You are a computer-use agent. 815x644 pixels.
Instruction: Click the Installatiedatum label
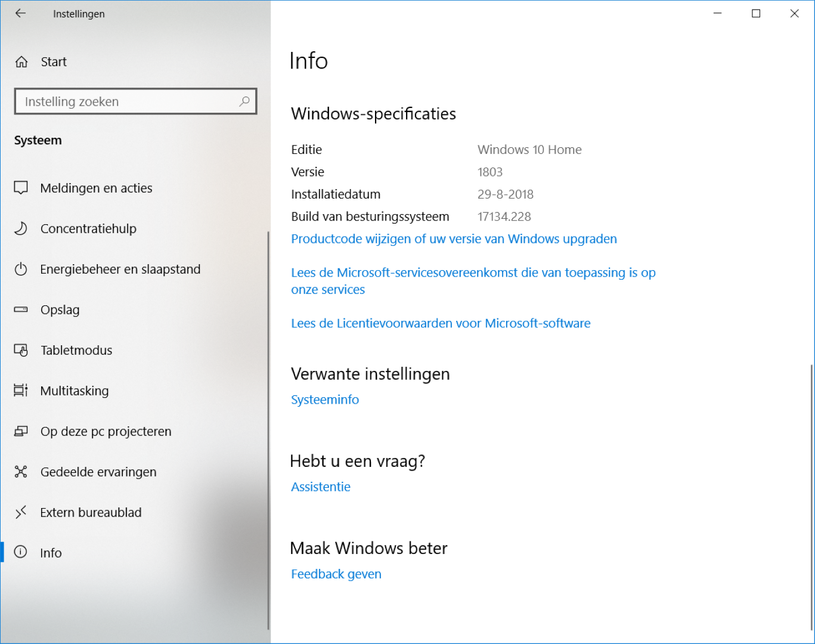click(336, 194)
